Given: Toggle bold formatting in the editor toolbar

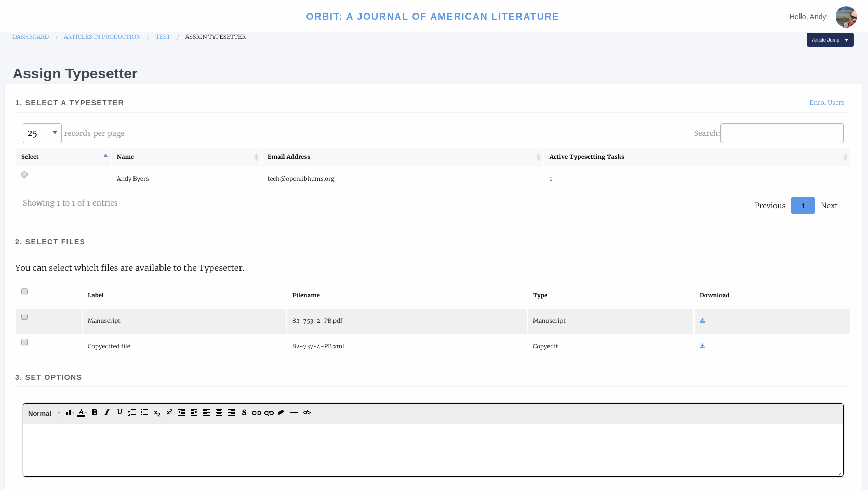Looking at the screenshot, I should (95, 412).
